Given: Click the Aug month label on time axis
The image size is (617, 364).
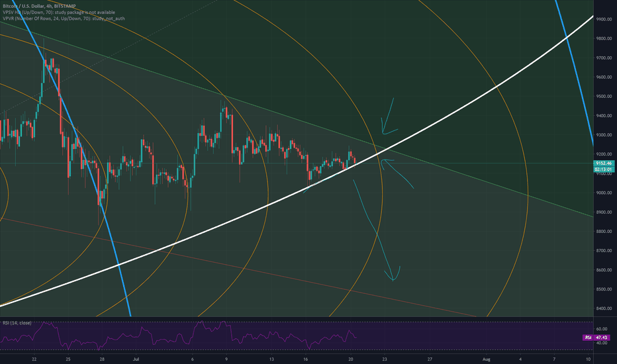Looking at the screenshot, I should tap(487, 359).
